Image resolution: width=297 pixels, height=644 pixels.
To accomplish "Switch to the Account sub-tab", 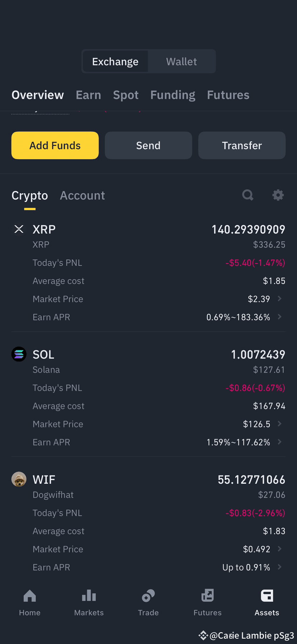I will [82, 195].
